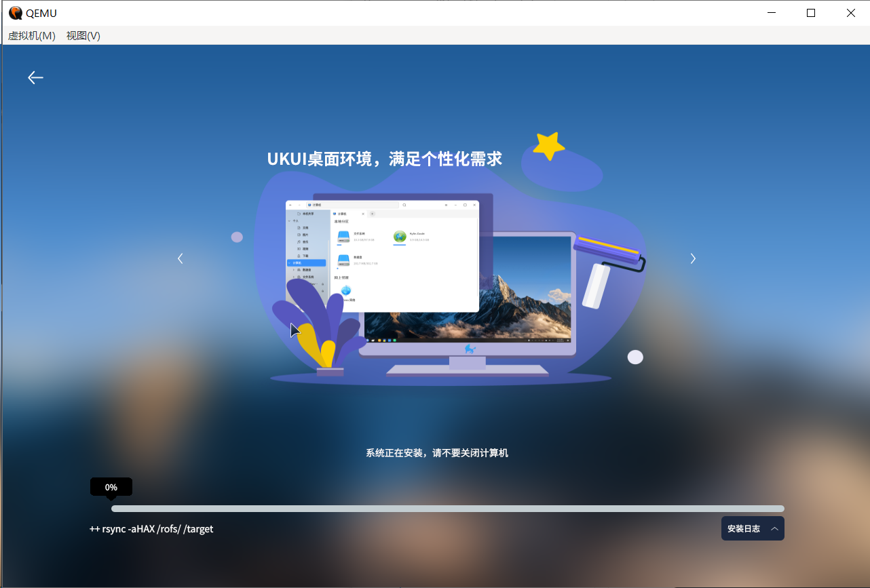870x588 pixels.
Task: Collapse the 安装日志 panel via its chevron
Action: [x=774, y=528]
